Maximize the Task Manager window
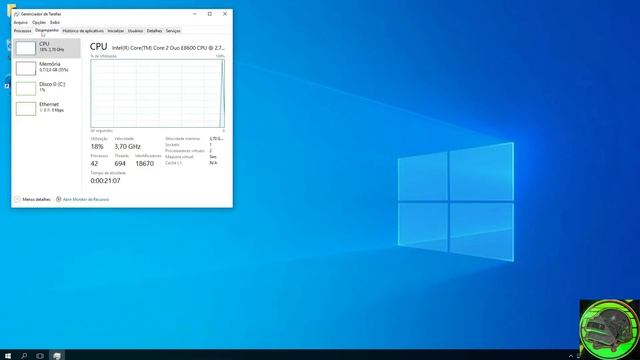640x360 pixels. pos(210,14)
